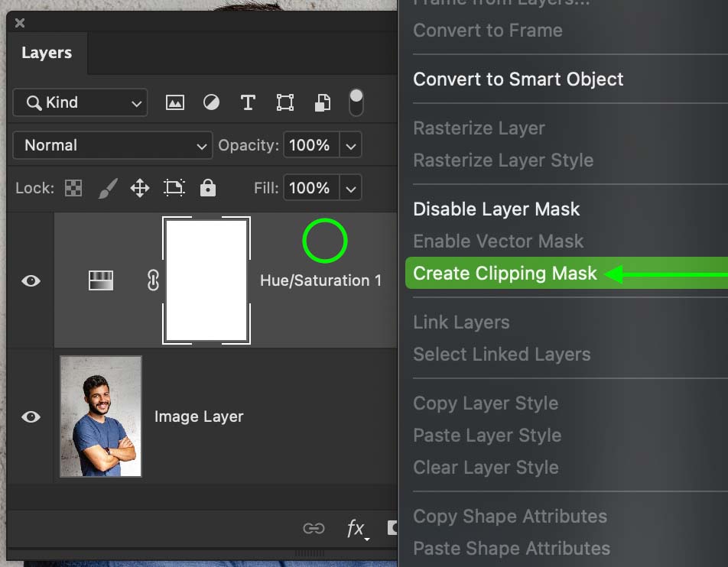The image size is (728, 567).
Task: Open the Normal blend mode dropdown
Action: click(x=112, y=145)
